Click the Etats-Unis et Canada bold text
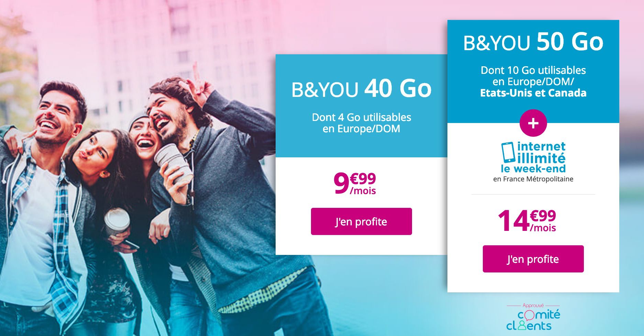Screen dimensions: 644x336 [533, 93]
